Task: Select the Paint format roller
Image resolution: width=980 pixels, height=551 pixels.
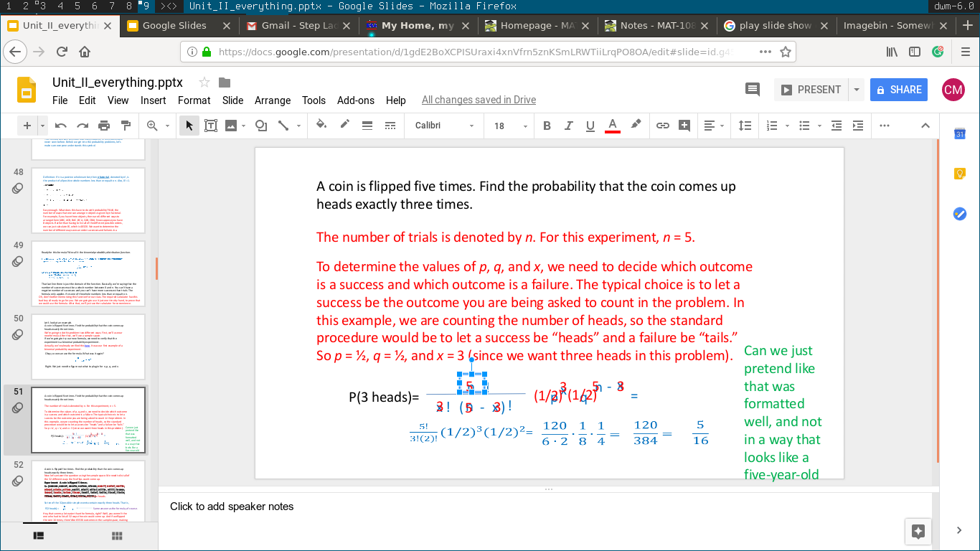Action: (x=126, y=126)
